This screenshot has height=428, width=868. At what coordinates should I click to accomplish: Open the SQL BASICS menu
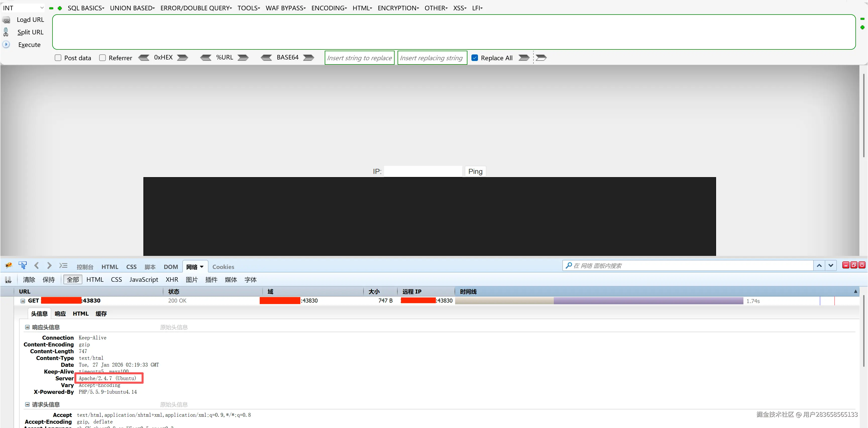86,8
